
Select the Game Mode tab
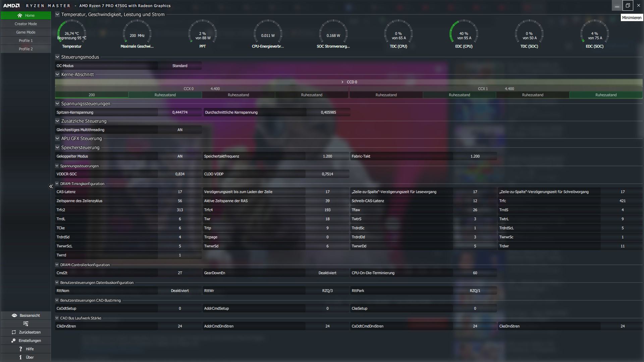26,32
